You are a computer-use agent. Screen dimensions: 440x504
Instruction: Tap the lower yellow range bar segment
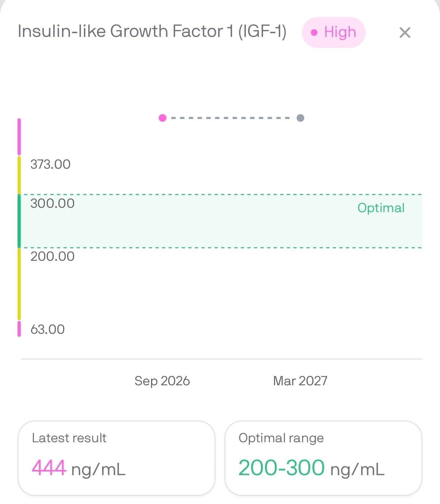point(19,284)
